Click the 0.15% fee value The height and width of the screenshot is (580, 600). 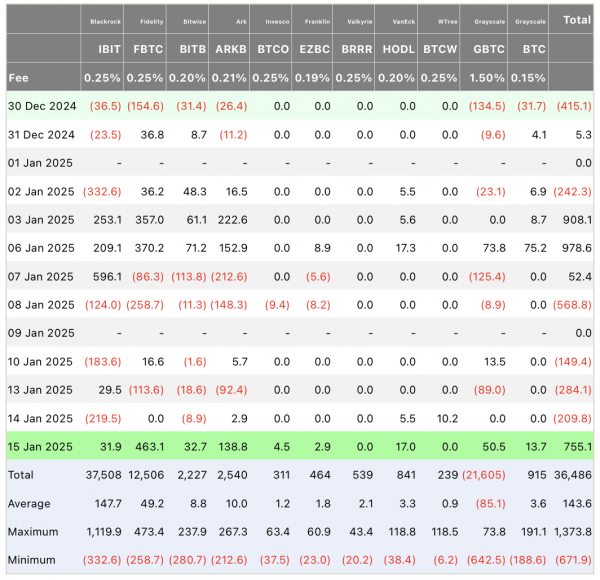(x=528, y=78)
